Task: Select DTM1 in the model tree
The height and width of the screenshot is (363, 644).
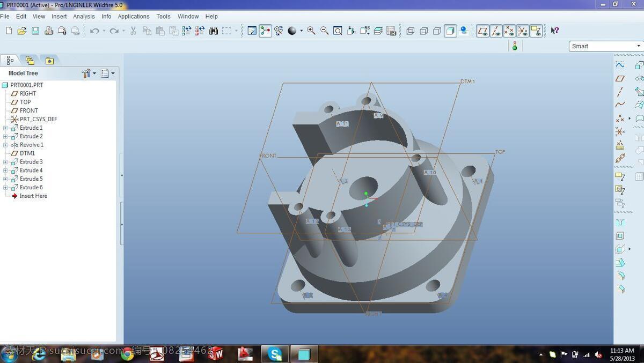Action: coord(27,153)
